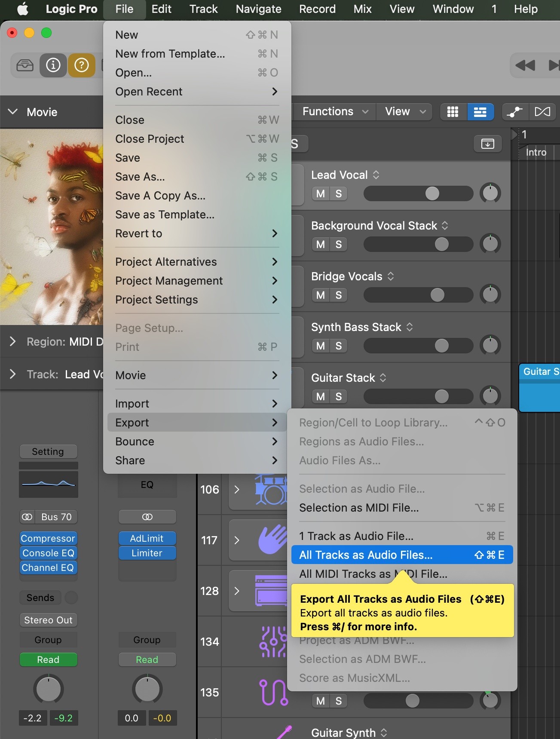Viewport: 560px width, 739px height.
Task: Open the Apple menu
Action: pyautogui.click(x=22, y=9)
